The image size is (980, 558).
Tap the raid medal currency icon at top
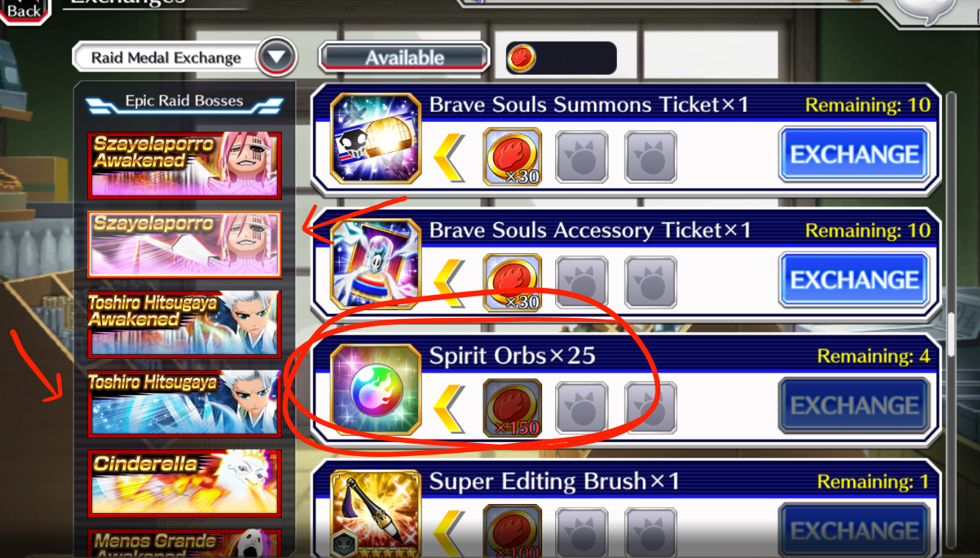click(x=523, y=58)
